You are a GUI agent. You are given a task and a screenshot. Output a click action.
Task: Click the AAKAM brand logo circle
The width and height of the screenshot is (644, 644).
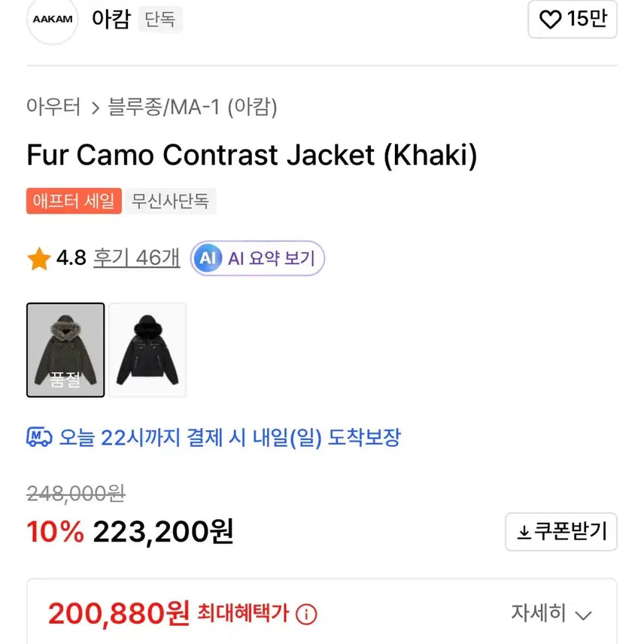51,20
